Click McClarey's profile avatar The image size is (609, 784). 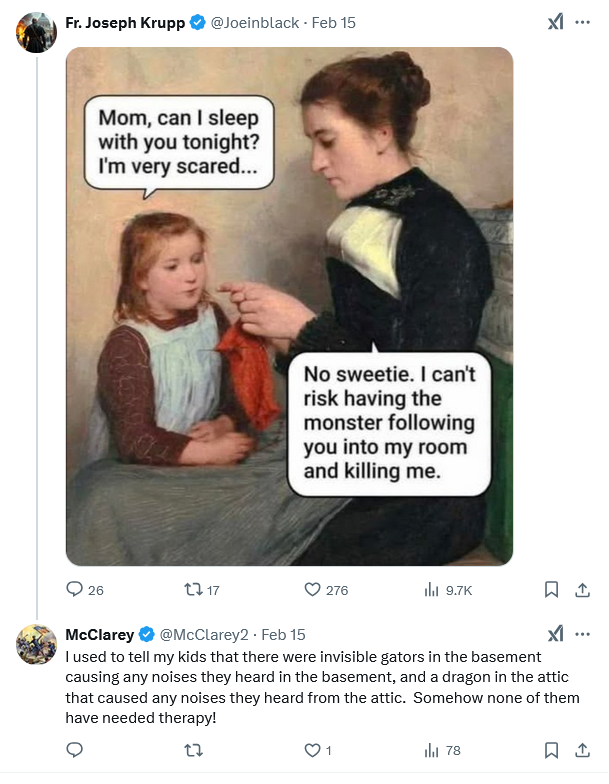point(36,645)
